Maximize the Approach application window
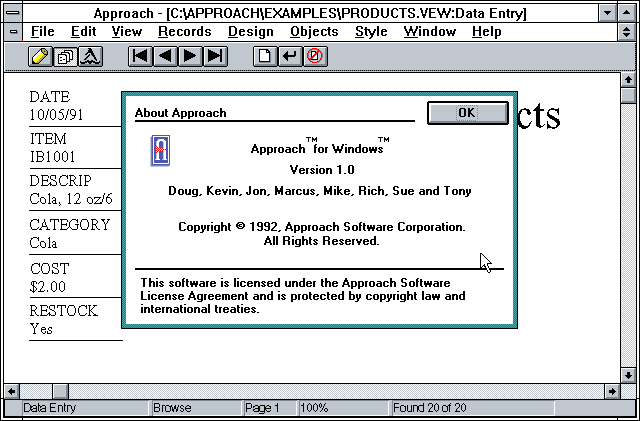Viewport: 640px width, 421px height. [x=627, y=13]
